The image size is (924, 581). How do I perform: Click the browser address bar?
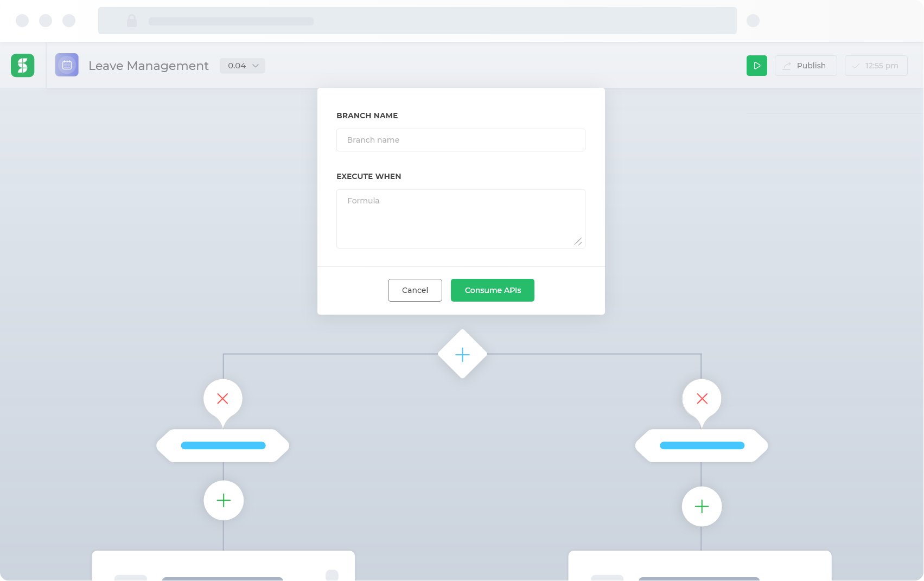tap(417, 21)
